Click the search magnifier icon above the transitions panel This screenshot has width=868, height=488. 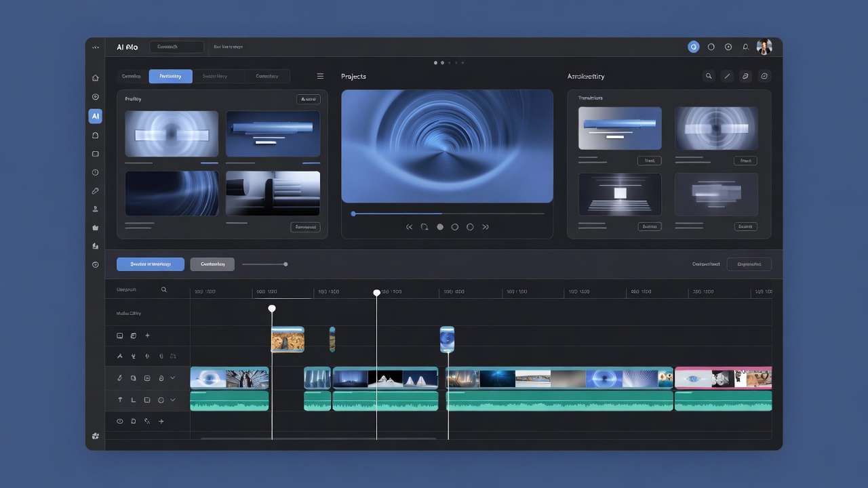(x=709, y=76)
